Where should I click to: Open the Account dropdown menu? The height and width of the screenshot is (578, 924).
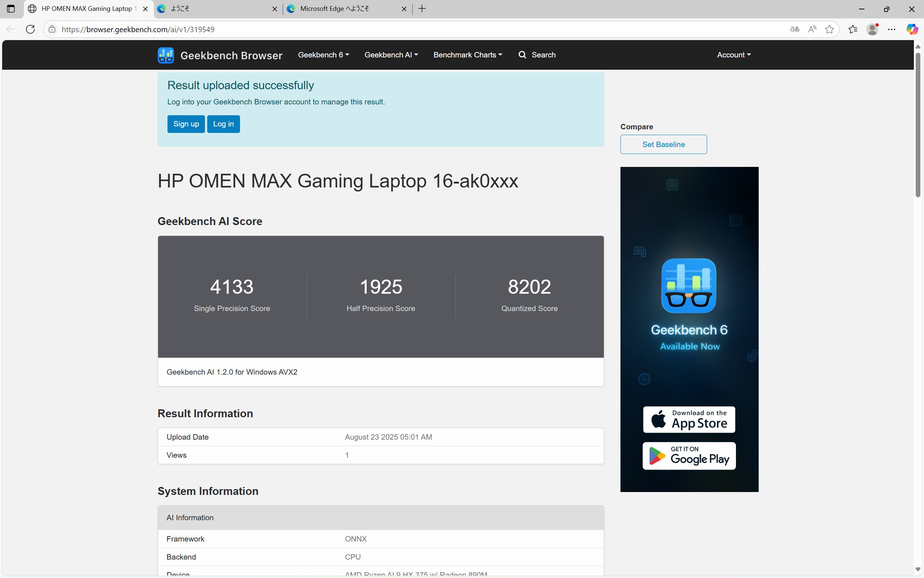click(733, 55)
